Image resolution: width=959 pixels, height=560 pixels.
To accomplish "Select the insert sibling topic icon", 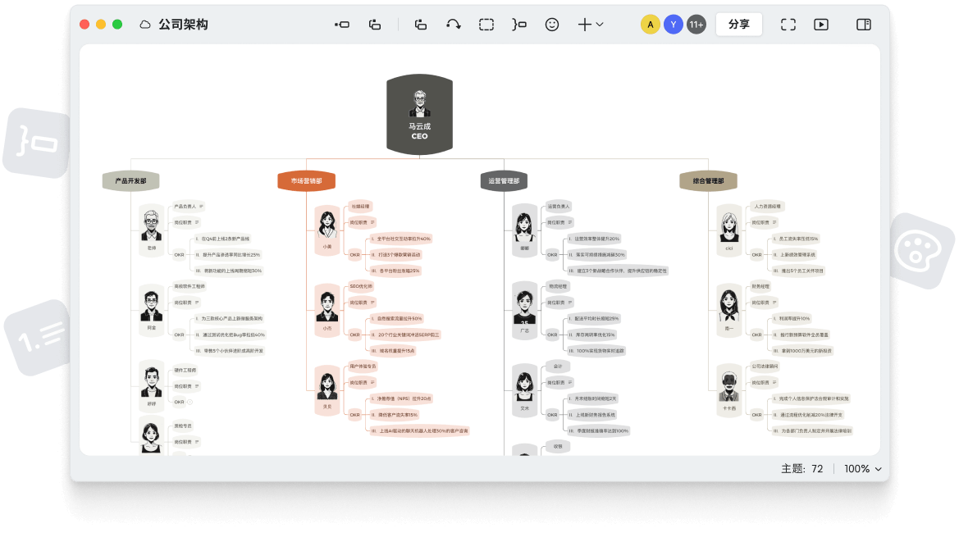I will 375,24.
